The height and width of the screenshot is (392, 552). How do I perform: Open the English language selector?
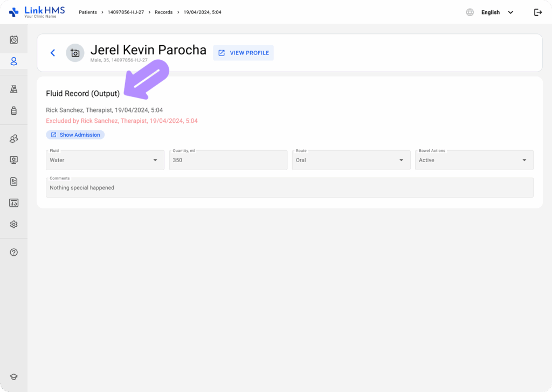(x=496, y=12)
